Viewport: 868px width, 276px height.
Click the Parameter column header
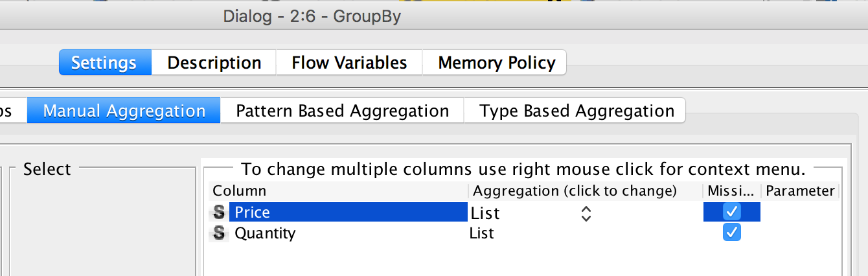[800, 191]
